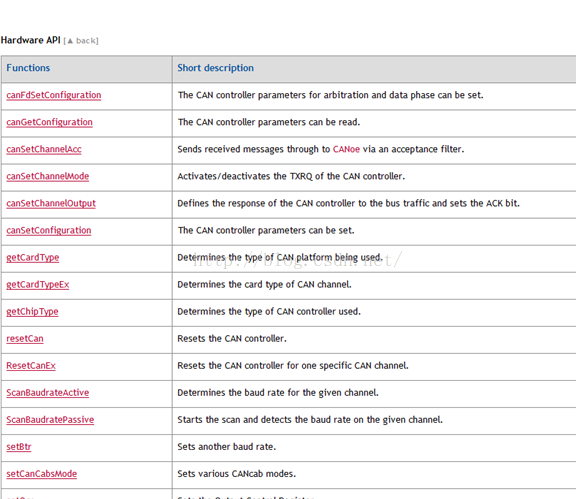Click description 'Sets various CANcab modes.'
Viewport: 576px width, 499px height.
(236, 474)
